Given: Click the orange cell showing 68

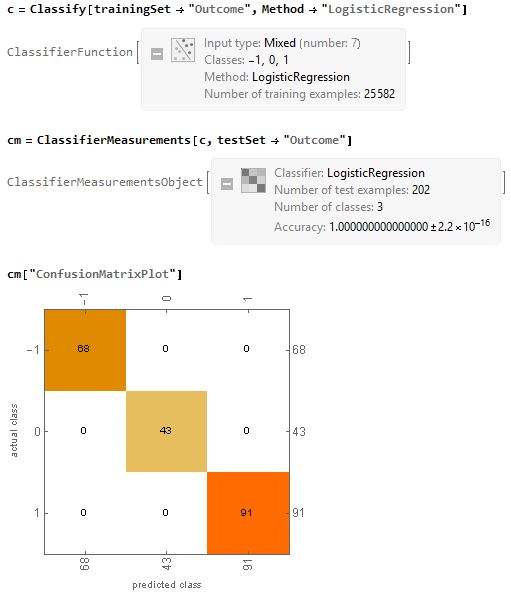Looking at the screenshot, I should coord(85,350).
